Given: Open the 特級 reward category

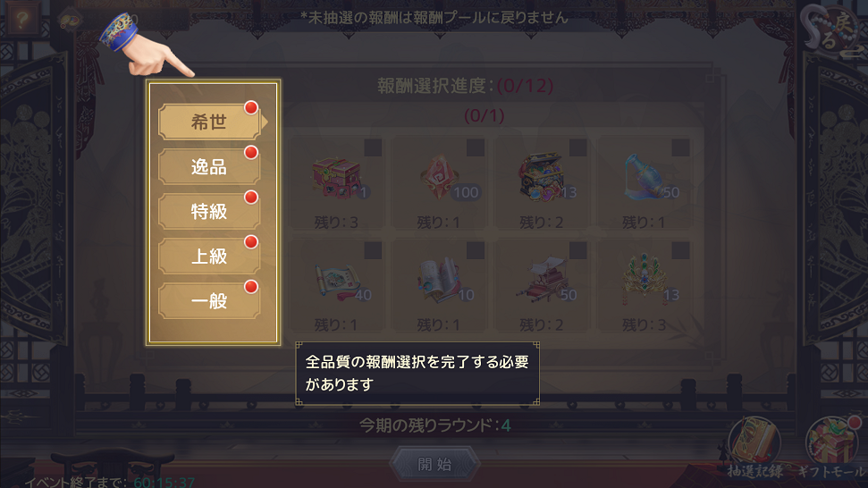Looking at the screenshot, I should point(209,211).
